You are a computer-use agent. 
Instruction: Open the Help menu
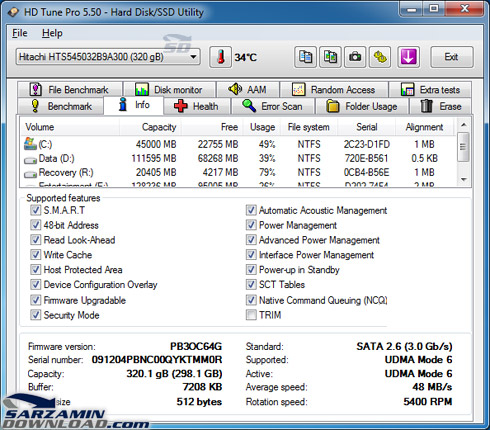point(52,33)
